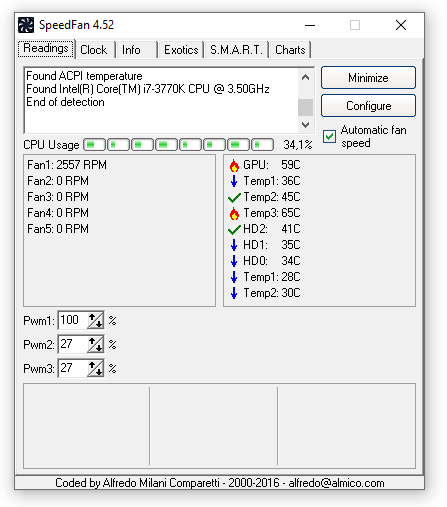Image resolution: width=447 pixels, height=507 pixels.
Task: Select the Fan3: 0 RPM reading
Action: pos(58,197)
